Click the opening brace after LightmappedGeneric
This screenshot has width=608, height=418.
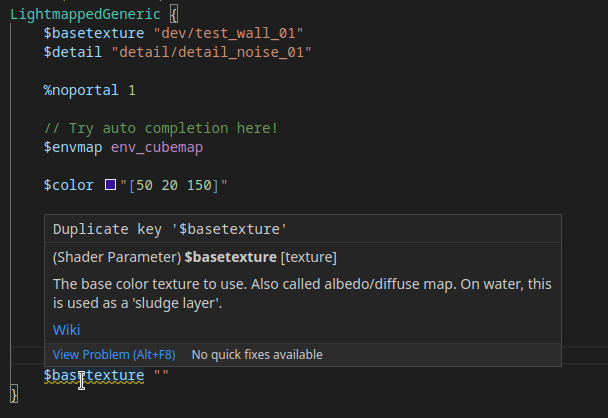174,15
